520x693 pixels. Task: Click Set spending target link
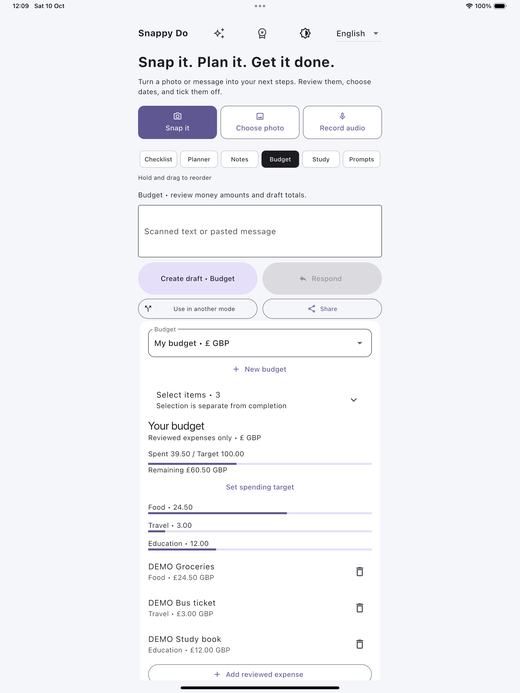click(x=260, y=487)
